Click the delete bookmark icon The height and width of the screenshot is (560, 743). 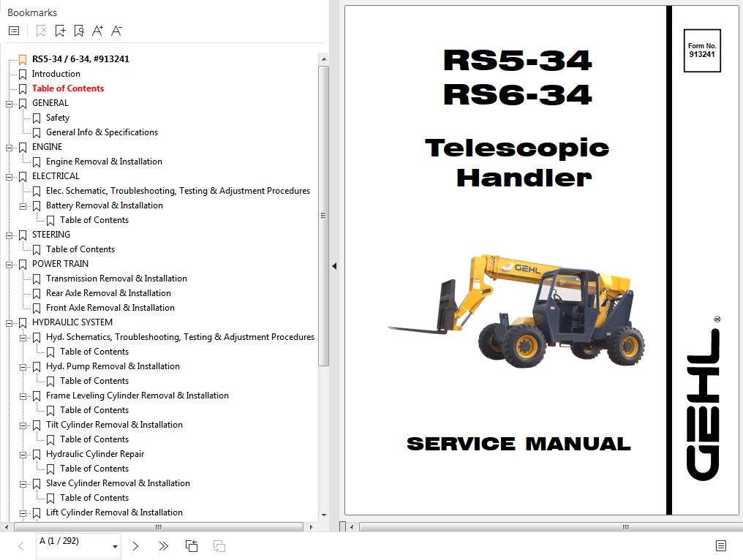(41, 31)
